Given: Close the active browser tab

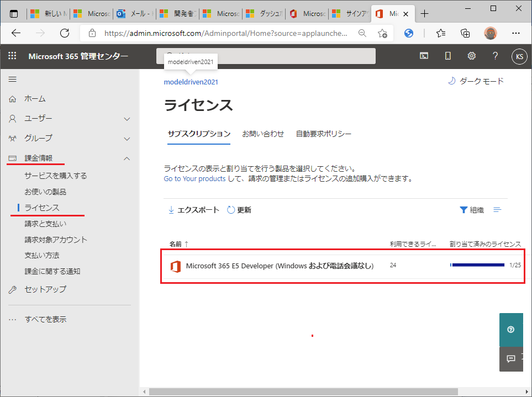Looking at the screenshot, I should (x=405, y=14).
